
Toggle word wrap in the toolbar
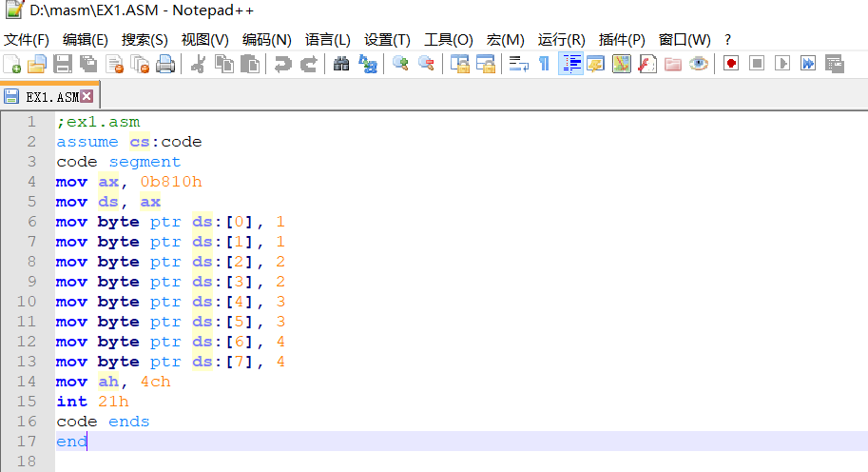click(519, 65)
